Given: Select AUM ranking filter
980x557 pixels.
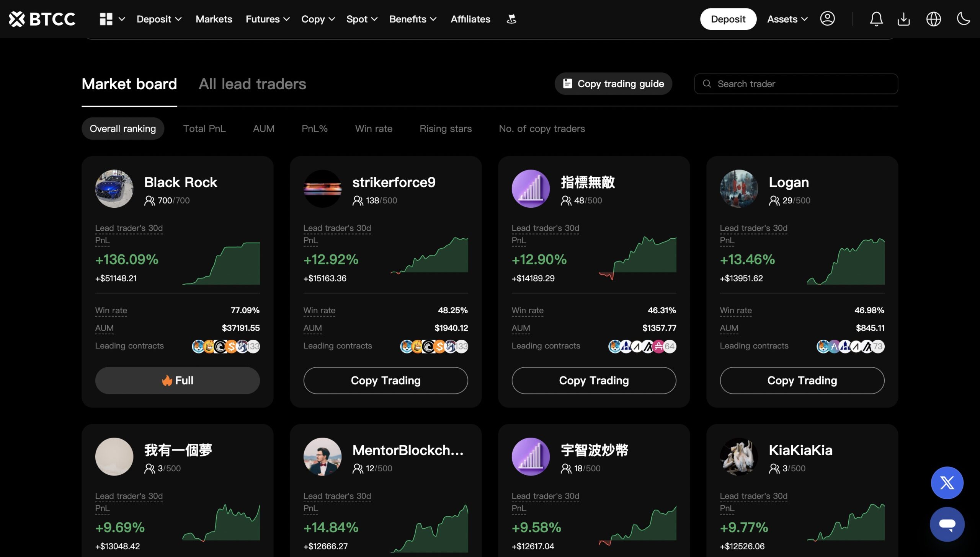Looking at the screenshot, I should [264, 129].
